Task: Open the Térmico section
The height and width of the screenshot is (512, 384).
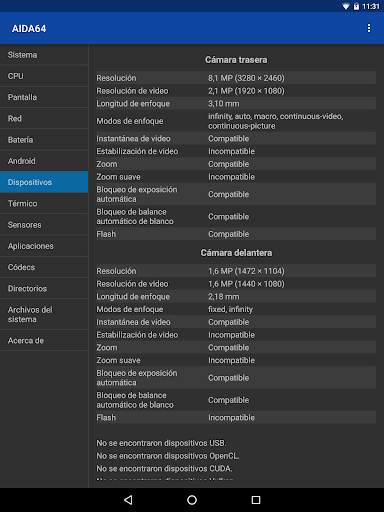Action: pos(44,203)
